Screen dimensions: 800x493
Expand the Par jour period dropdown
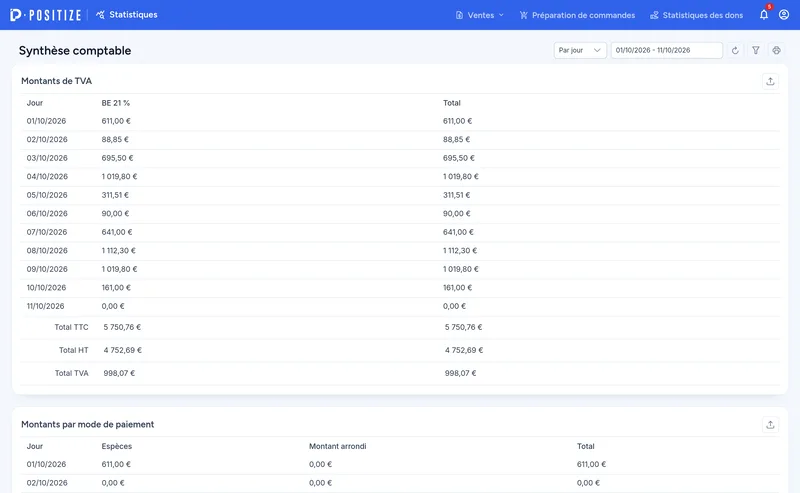580,50
